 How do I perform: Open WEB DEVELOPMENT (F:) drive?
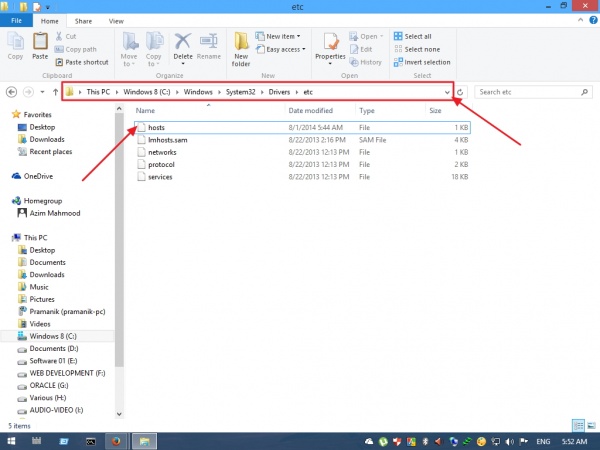point(61,373)
